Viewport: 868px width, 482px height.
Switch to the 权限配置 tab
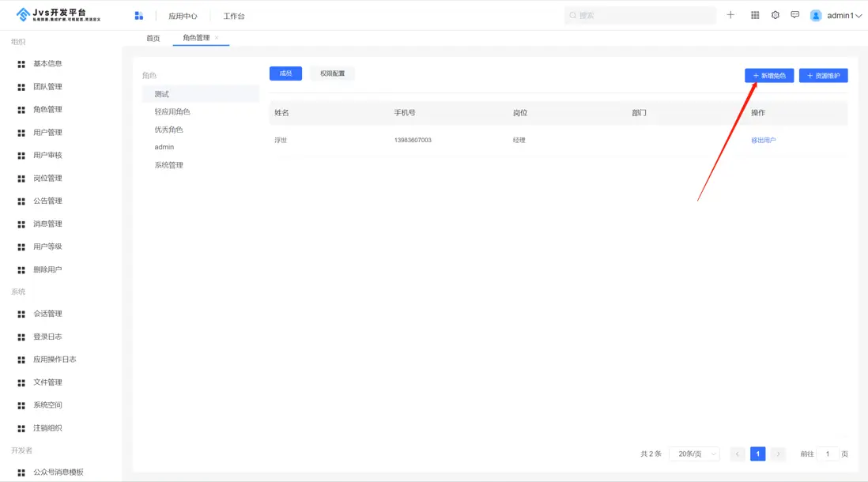[x=332, y=73]
